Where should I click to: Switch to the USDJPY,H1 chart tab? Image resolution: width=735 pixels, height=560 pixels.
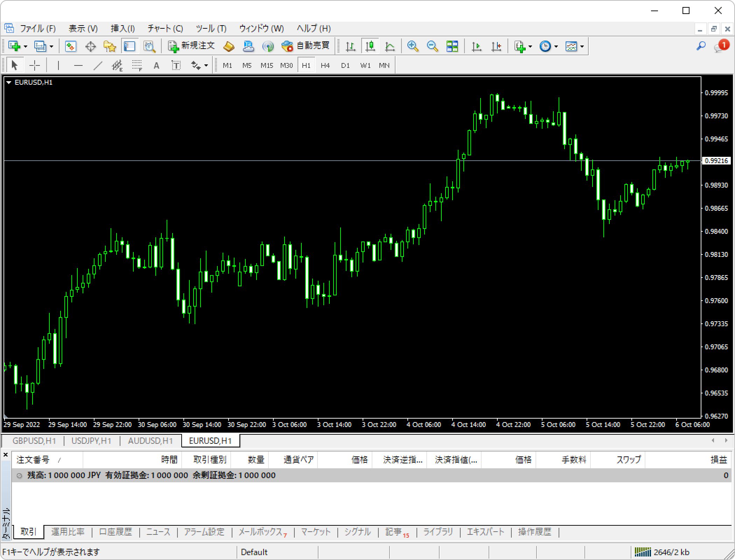click(x=91, y=441)
